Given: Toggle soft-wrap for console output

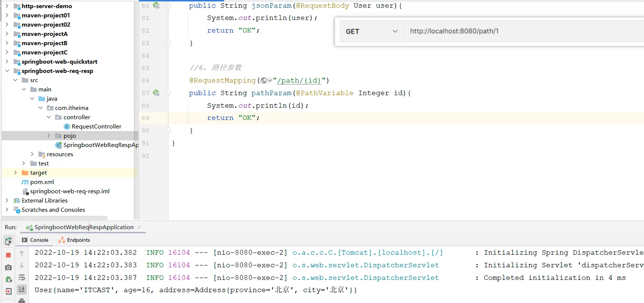Looking at the screenshot, I should point(22,278).
